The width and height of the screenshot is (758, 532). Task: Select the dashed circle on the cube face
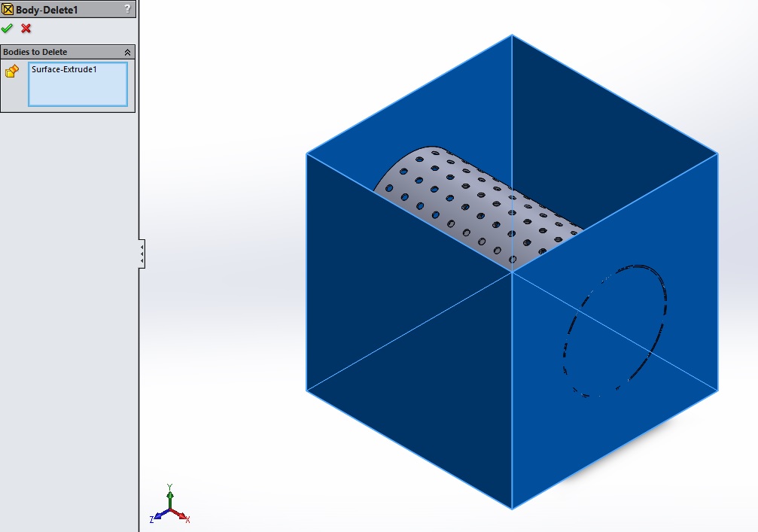coord(614,330)
